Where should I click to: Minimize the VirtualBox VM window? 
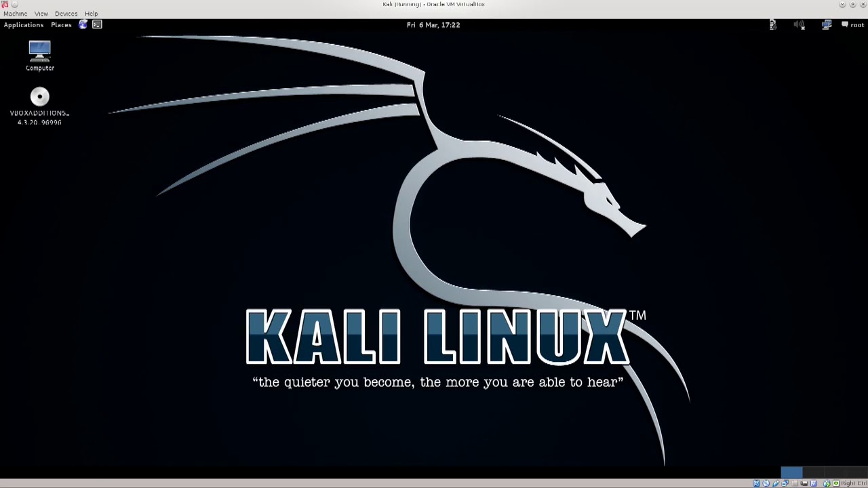842,4
